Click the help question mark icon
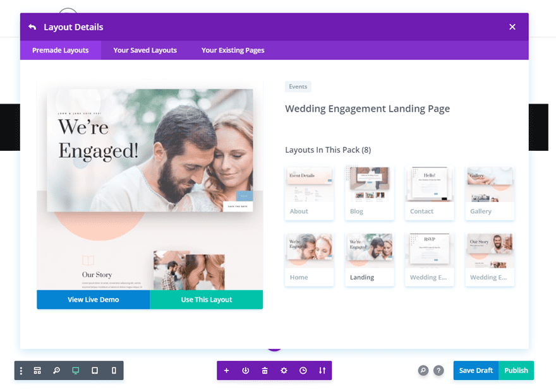The width and height of the screenshot is (556, 392). 439,371
